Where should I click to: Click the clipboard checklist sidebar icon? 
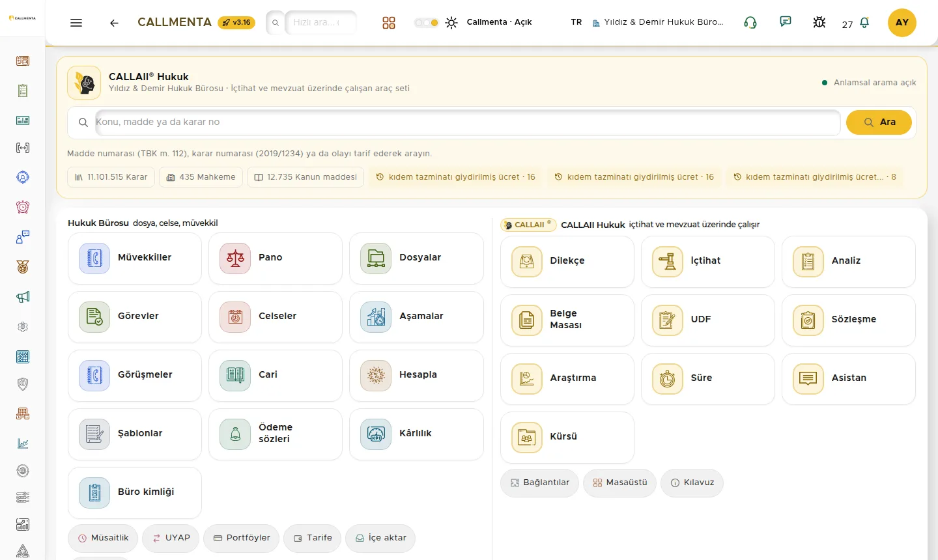(x=23, y=91)
